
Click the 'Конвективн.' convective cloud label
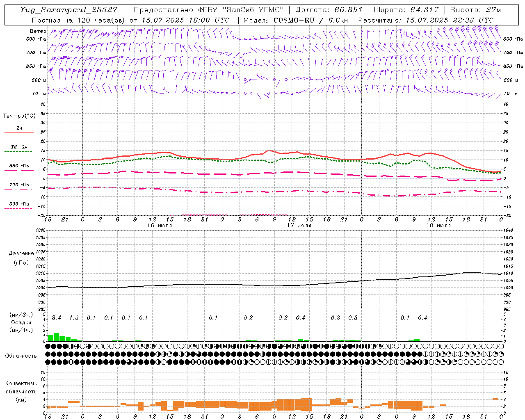click(21, 383)
